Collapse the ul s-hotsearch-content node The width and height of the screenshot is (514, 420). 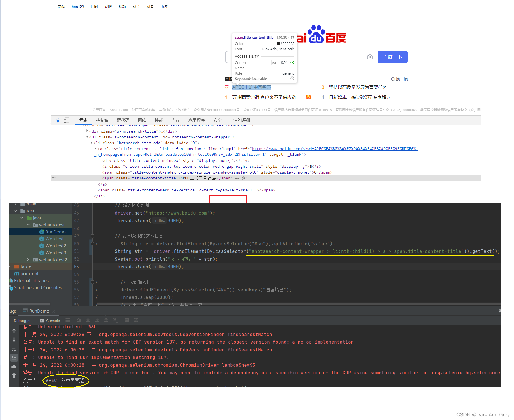(x=87, y=137)
